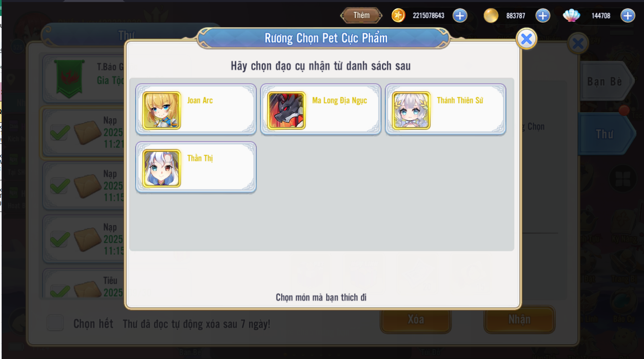The height and width of the screenshot is (359, 644).
Task: Expand the Thêm currency menu
Action: click(361, 16)
